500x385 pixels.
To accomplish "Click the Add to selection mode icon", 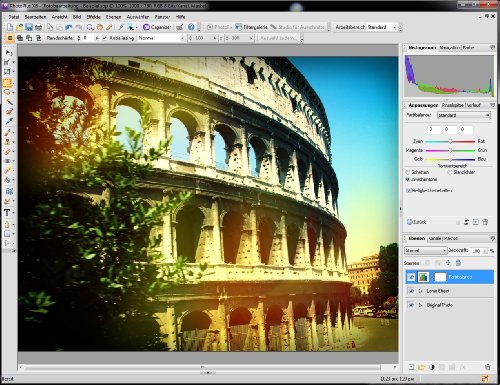I will click(x=20, y=38).
